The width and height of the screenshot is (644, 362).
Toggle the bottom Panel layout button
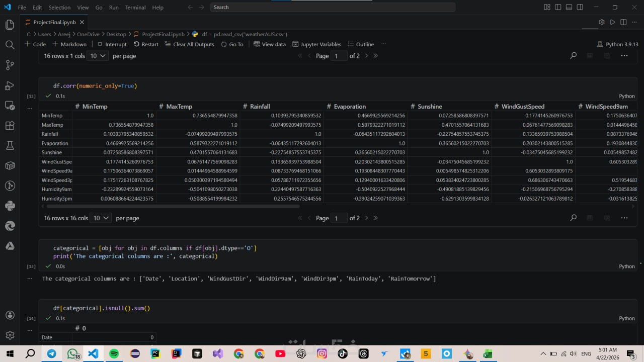point(569,8)
